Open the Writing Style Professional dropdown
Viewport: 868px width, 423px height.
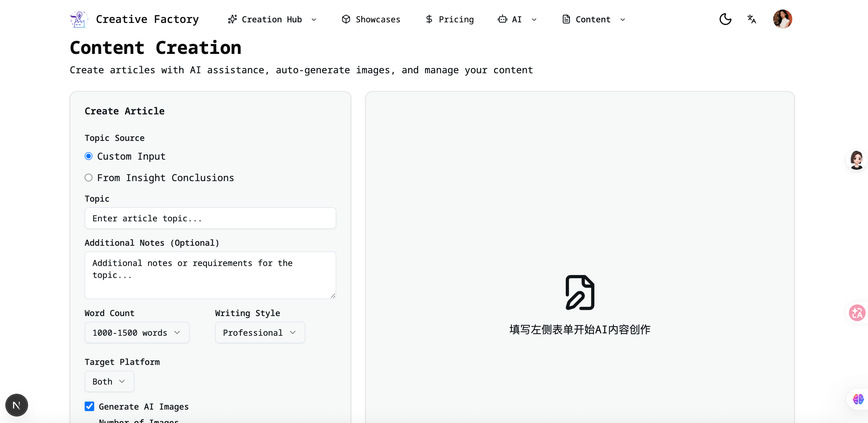(260, 332)
